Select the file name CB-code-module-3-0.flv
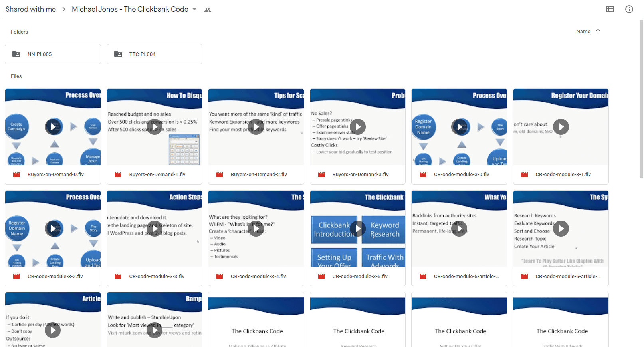Image resolution: width=644 pixels, height=347 pixels. pyautogui.click(x=462, y=175)
